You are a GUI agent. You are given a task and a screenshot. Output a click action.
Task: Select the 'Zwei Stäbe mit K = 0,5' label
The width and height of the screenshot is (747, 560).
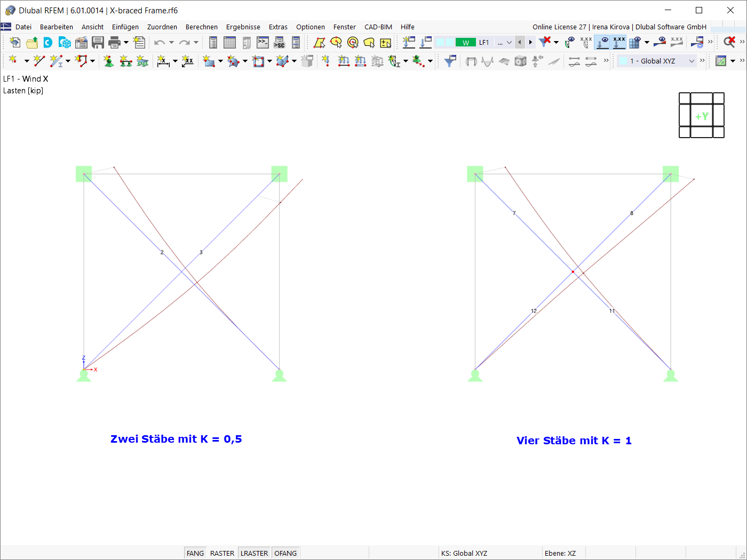pyautogui.click(x=176, y=439)
